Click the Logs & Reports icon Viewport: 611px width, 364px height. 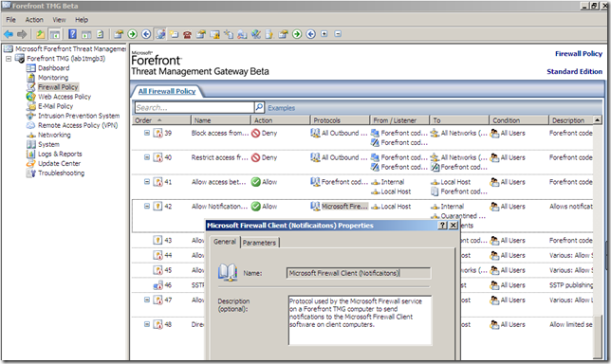(30, 154)
